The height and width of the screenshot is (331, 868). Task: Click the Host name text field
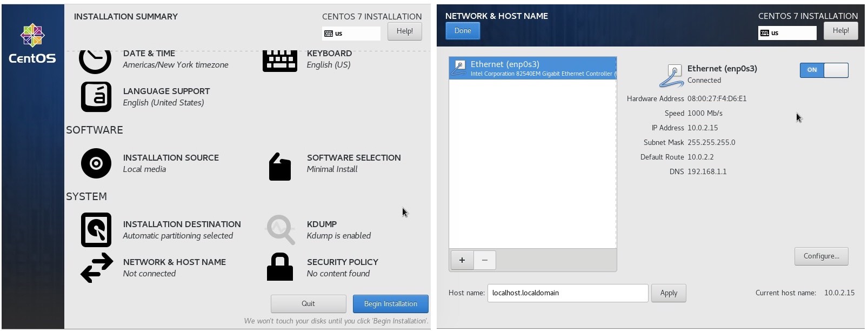[567, 293]
